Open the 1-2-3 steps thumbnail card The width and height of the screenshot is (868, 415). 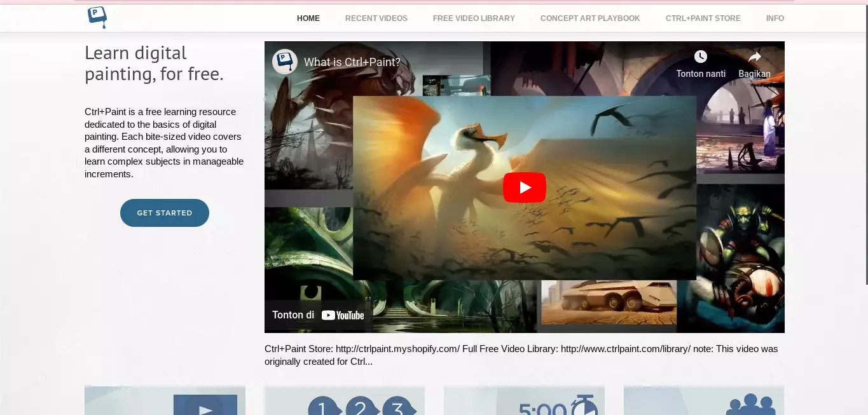tap(345, 400)
